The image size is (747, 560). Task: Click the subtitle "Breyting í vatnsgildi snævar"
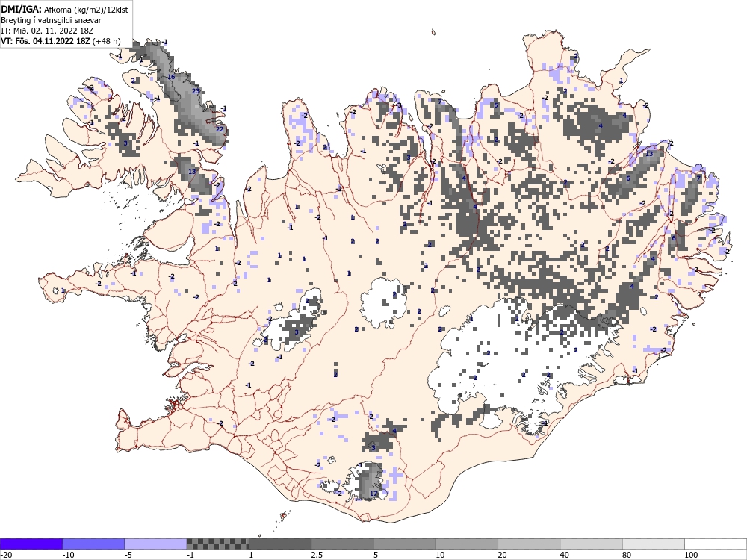[x=51, y=20]
